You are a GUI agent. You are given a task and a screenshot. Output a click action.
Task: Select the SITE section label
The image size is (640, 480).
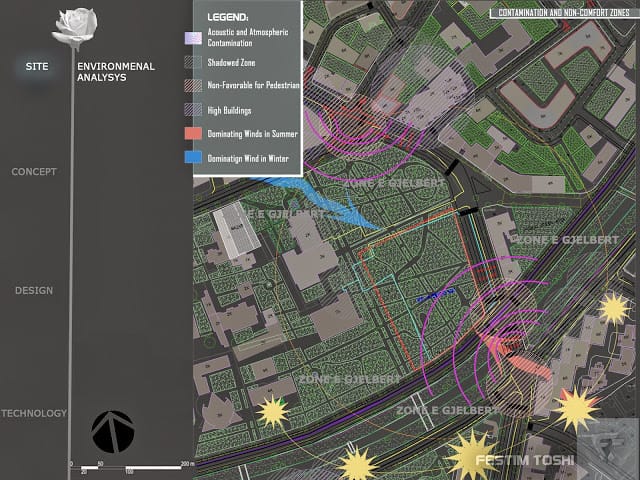tap(37, 67)
